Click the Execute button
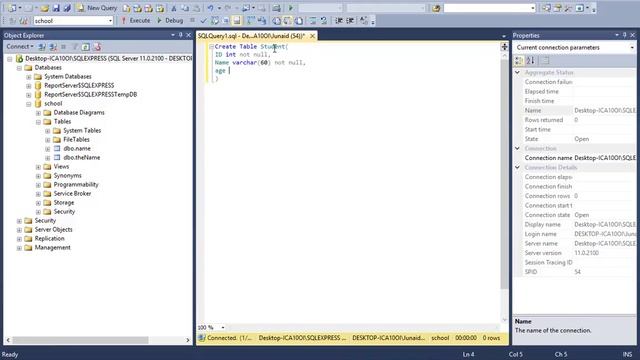This screenshot has width=640, height=360. click(x=136, y=20)
